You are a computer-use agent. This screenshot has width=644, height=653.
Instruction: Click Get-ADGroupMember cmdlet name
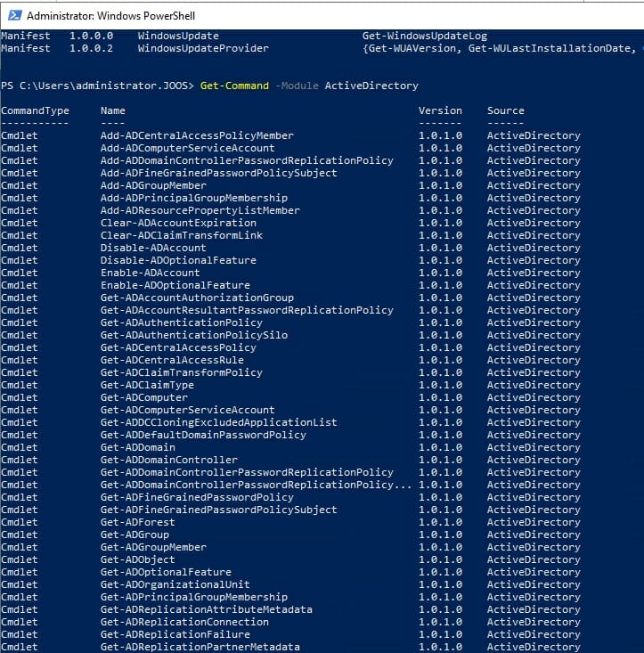[x=153, y=548]
